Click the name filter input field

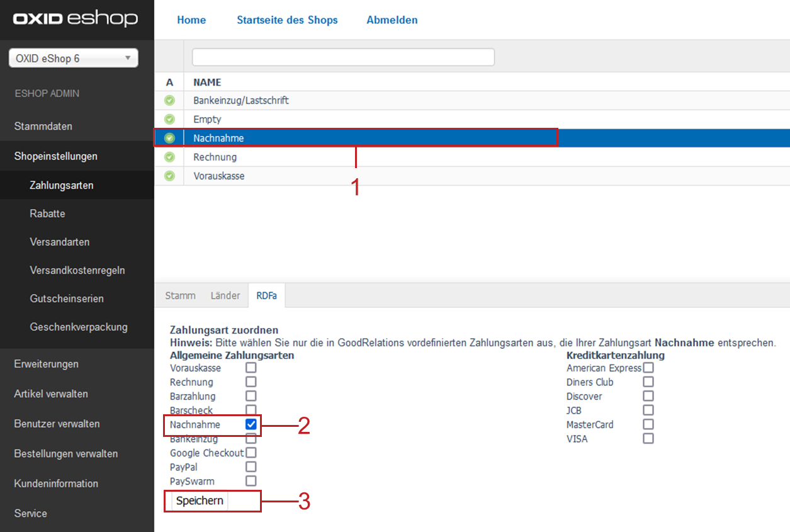343,57
